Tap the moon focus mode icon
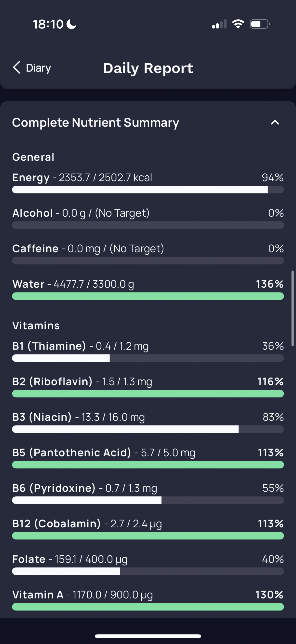Screen dimensions: 296x644 click(71, 25)
